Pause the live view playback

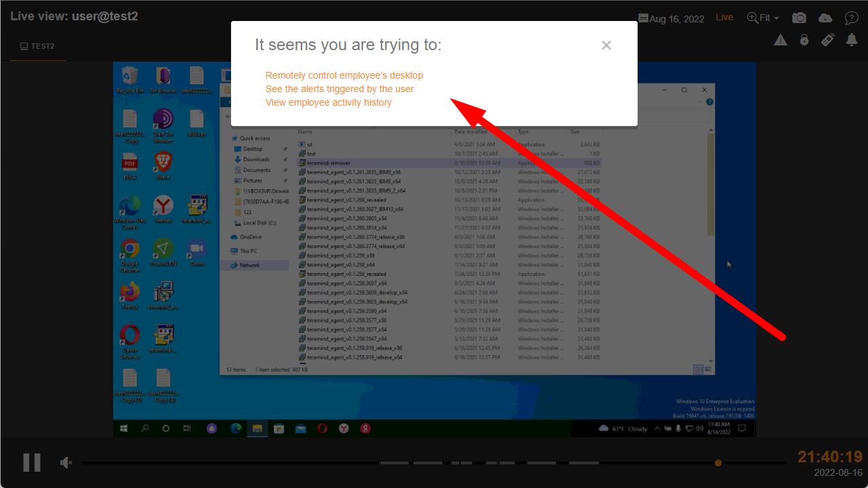click(32, 462)
